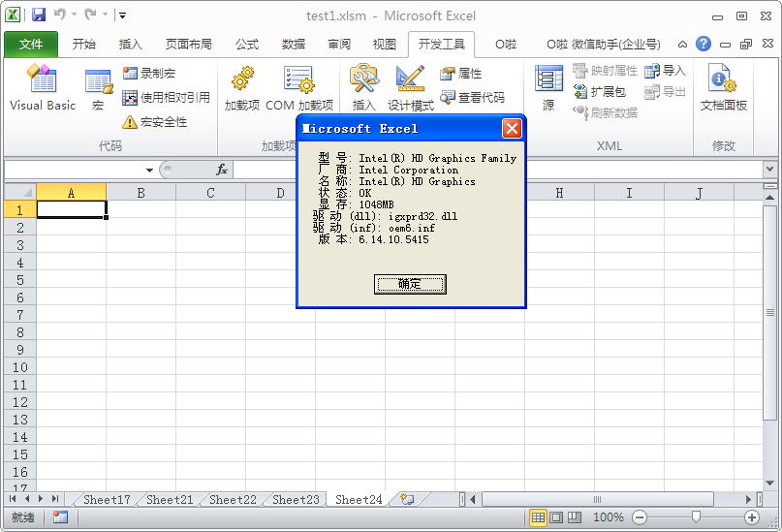
Task: Switch to the Formulas (公式) tab
Action: click(x=247, y=45)
